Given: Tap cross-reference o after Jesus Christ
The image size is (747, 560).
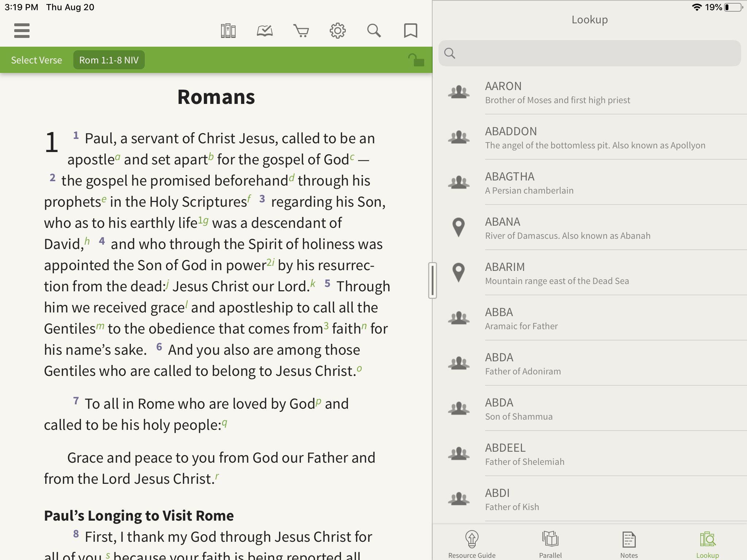Looking at the screenshot, I should click(359, 369).
